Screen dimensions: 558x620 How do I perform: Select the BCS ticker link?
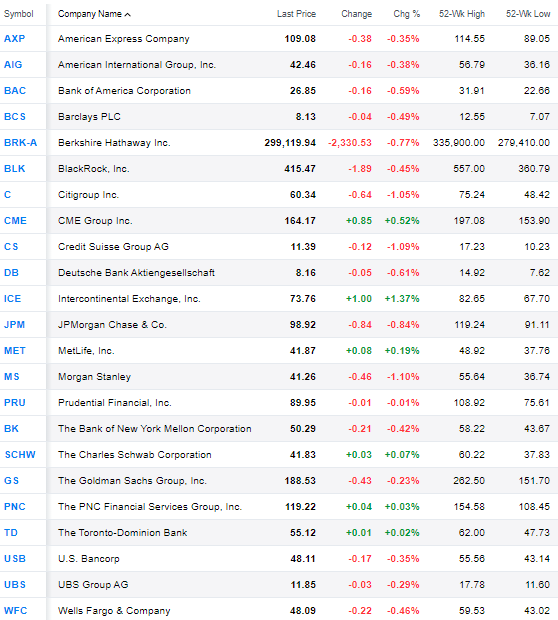tap(15, 117)
